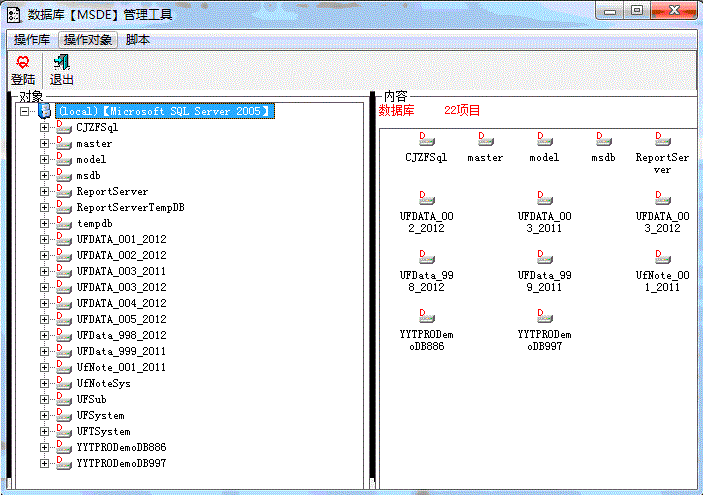This screenshot has width=703, height=495.
Task: Expand the msdb database node
Action: click(44, 175)
